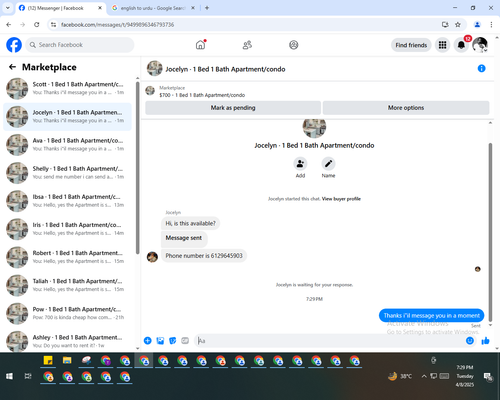The image size is (500, 400).
Task: Send a thumbs-up like
Action: pyautogui.click(x=485, y=341)
